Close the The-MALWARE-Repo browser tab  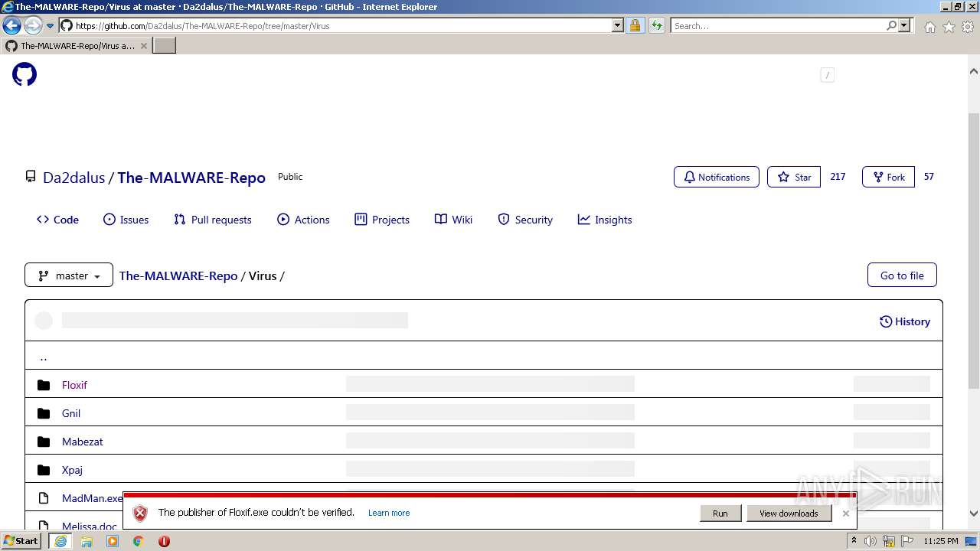coord(143,46)
